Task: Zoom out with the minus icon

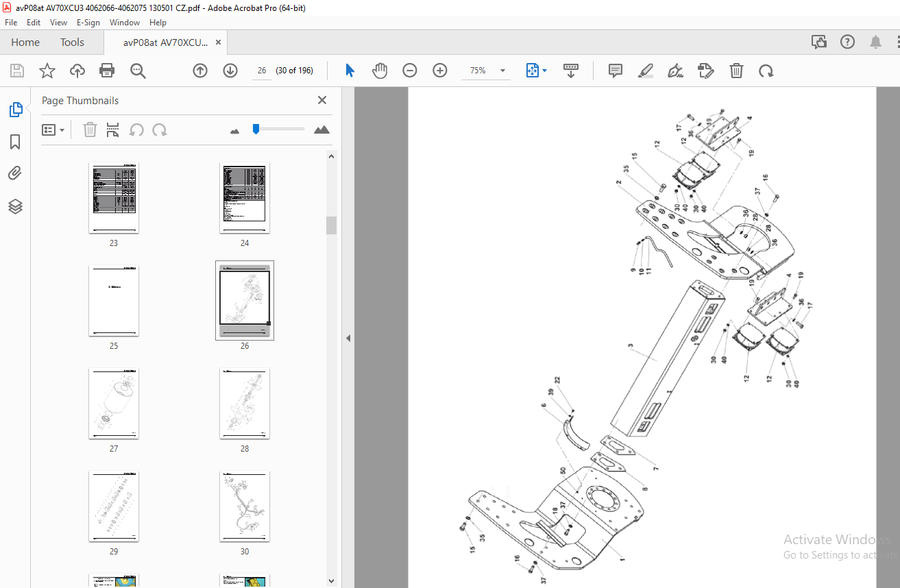Action: pos(410,71)
